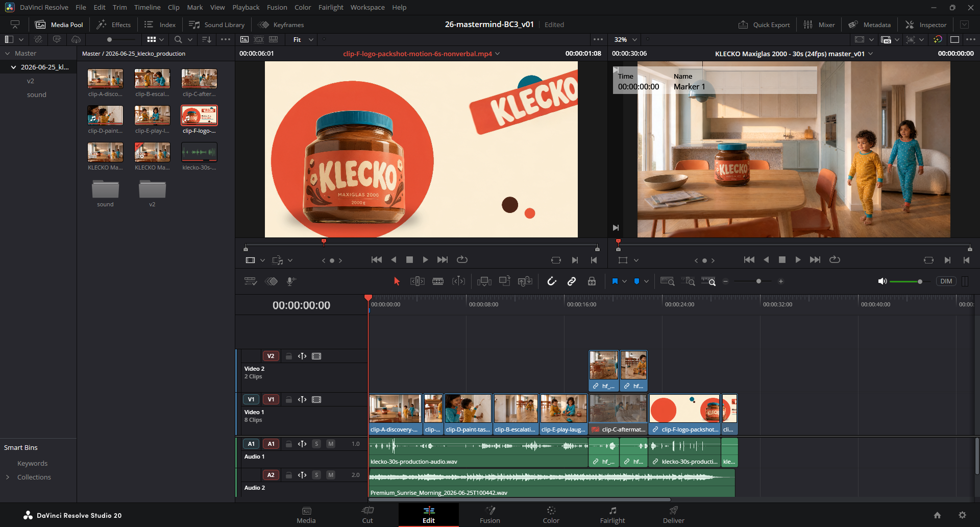Open the sound folder in media pool
This screenshot has height=527, width=980.
coord(105,189)
